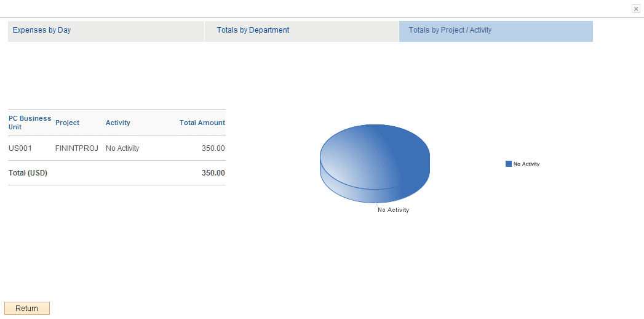Click the No Activity legend label

tap(527, 164)
